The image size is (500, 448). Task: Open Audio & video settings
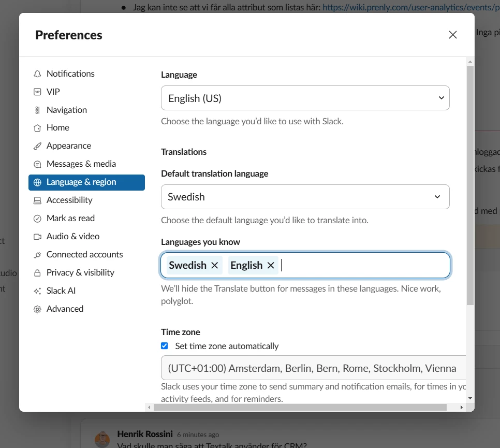tap(86, 237)
